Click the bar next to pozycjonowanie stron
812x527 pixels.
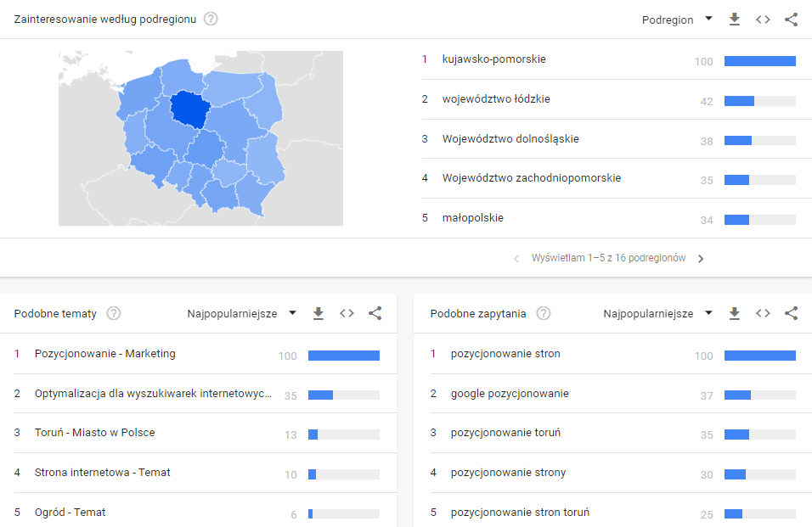click(x=759, y=355)
